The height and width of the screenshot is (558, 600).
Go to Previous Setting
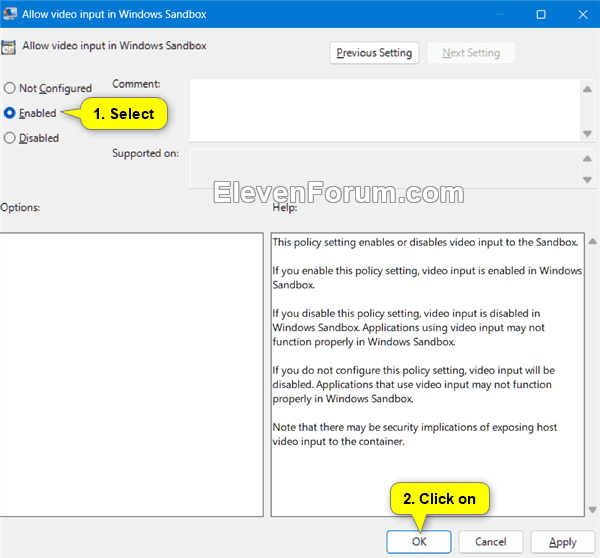(x=374, y=53)
